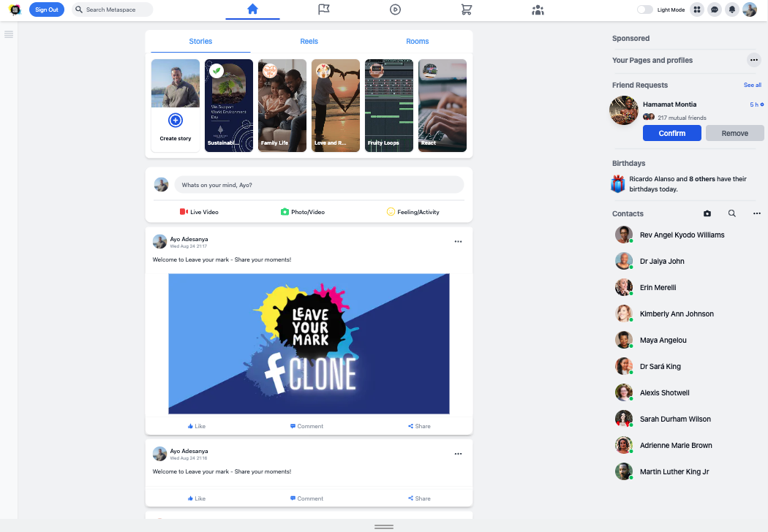Comment on the first post with image
This screenshot has height=532, width=768.
(x=306, y=426)
